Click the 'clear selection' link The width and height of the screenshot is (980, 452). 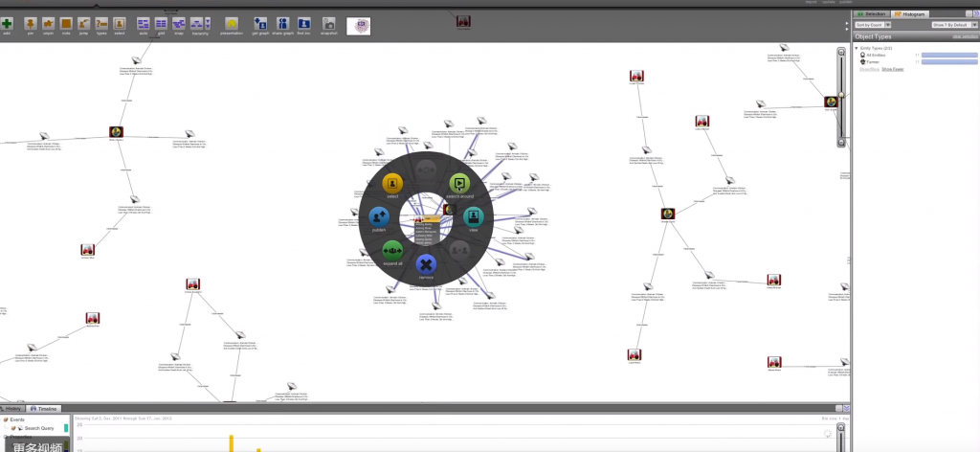(965, 36)
